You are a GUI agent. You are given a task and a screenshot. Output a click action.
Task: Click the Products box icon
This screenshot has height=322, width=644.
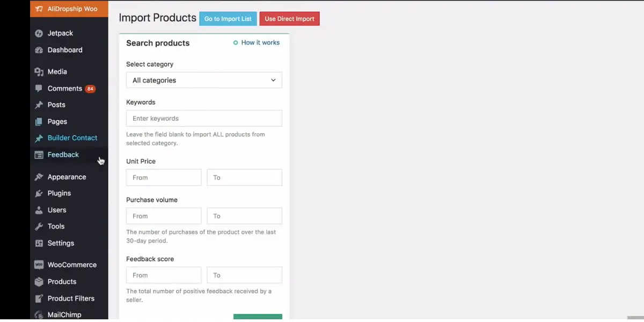point(39,282)
